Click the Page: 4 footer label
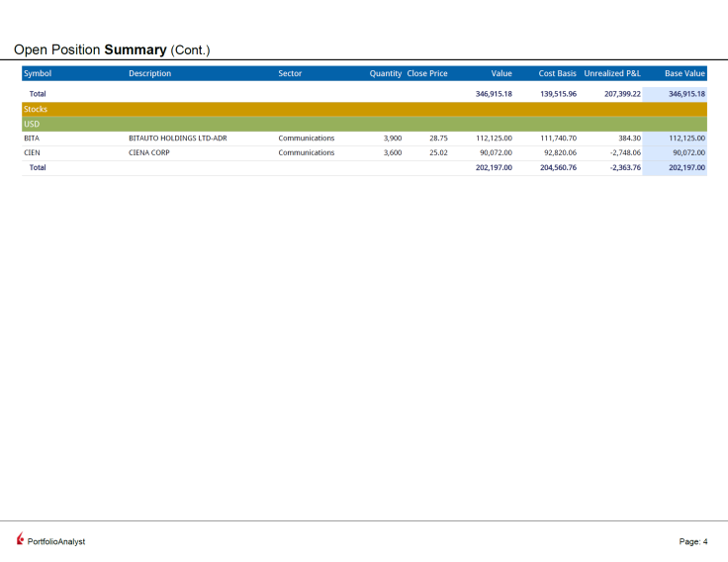The image size is (728, 562). pyautogui.click(x=692, y=541)
